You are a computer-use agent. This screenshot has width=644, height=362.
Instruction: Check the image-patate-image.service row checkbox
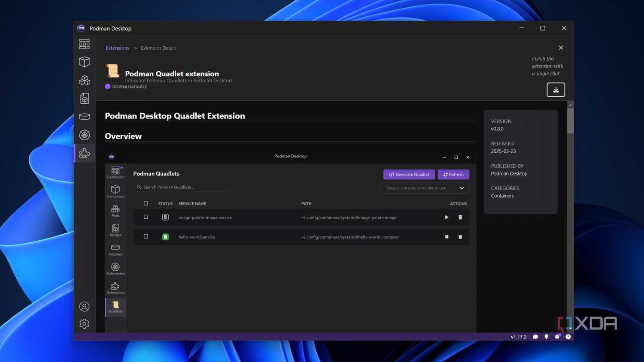(146, 217)
